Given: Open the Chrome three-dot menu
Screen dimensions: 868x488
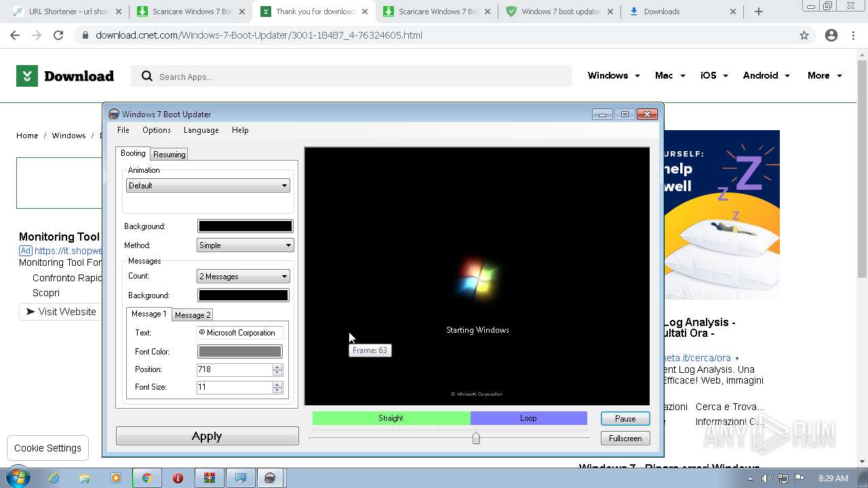Looking at the screenshot, I should pos(853,35).
